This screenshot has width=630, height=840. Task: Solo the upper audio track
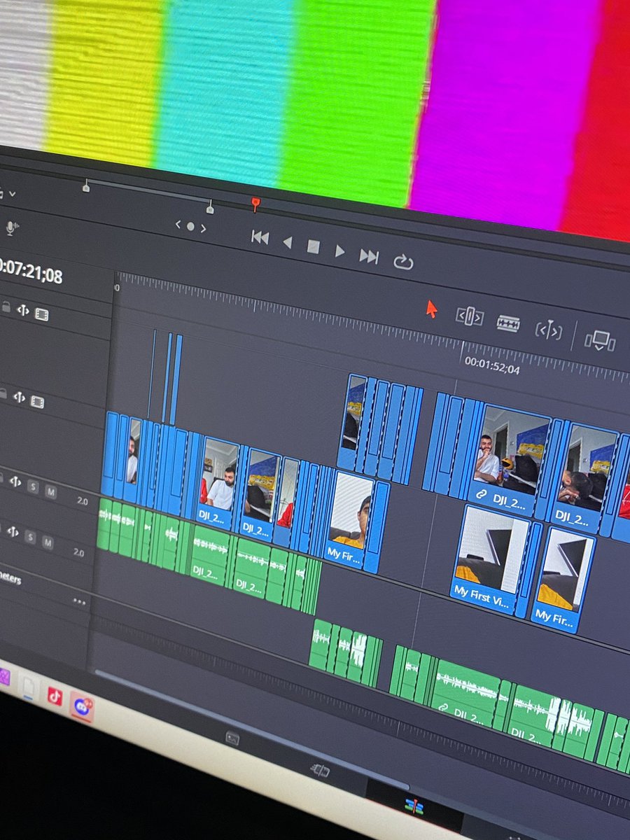click(33, 487)
